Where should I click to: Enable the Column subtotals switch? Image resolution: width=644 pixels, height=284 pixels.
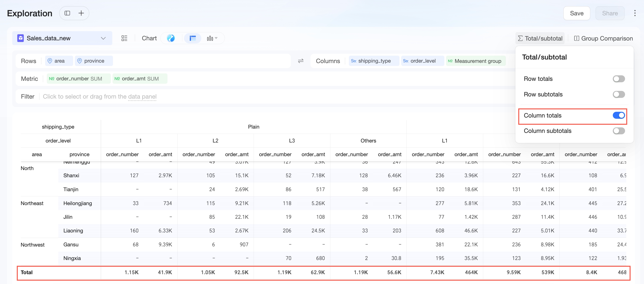619,131
